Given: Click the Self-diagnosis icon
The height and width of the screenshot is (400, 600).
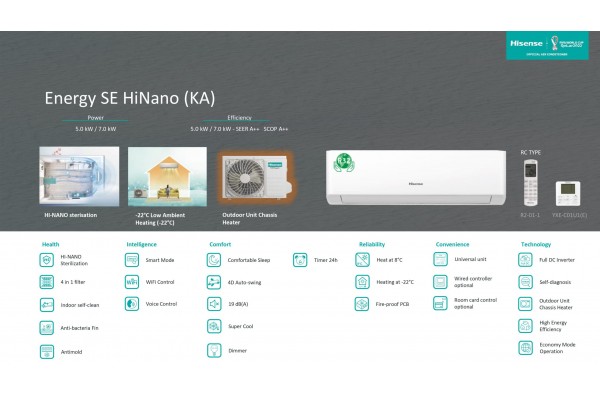Looking at the screenshot, I should click(526, 282).
